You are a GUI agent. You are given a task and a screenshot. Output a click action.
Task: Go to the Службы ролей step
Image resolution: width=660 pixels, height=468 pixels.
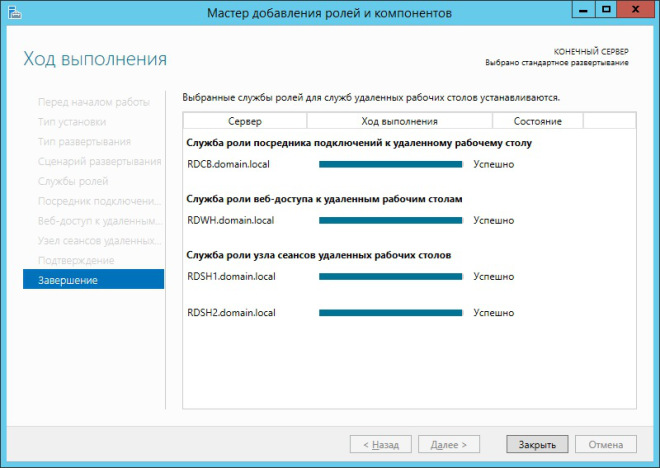click(x=73, y=181)
